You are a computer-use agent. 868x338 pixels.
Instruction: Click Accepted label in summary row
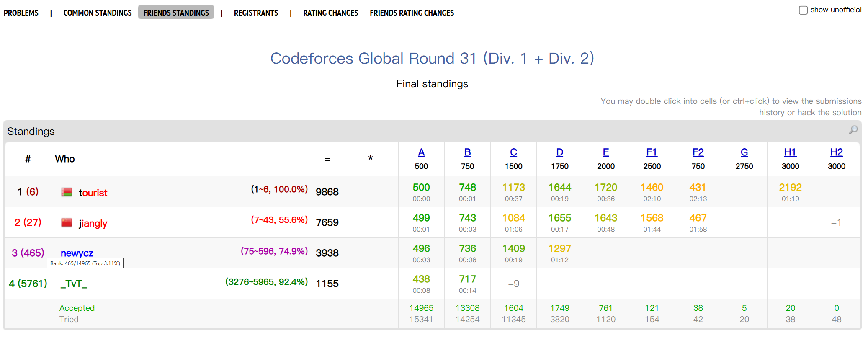click(x=77, y=308)
